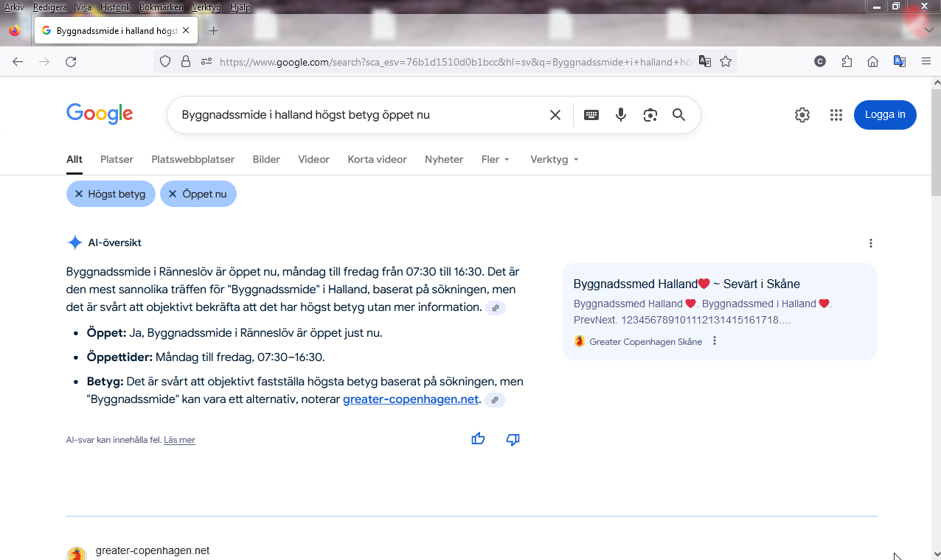This screenshot has height=560, width=941.
Task: Expand the Verktyg dropdown
Action: point(554,159)
